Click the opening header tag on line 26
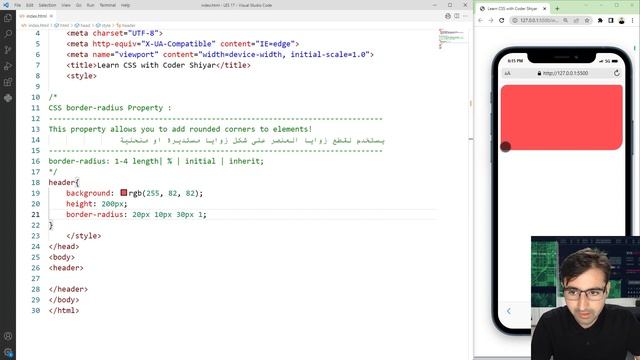 point(66,268)
